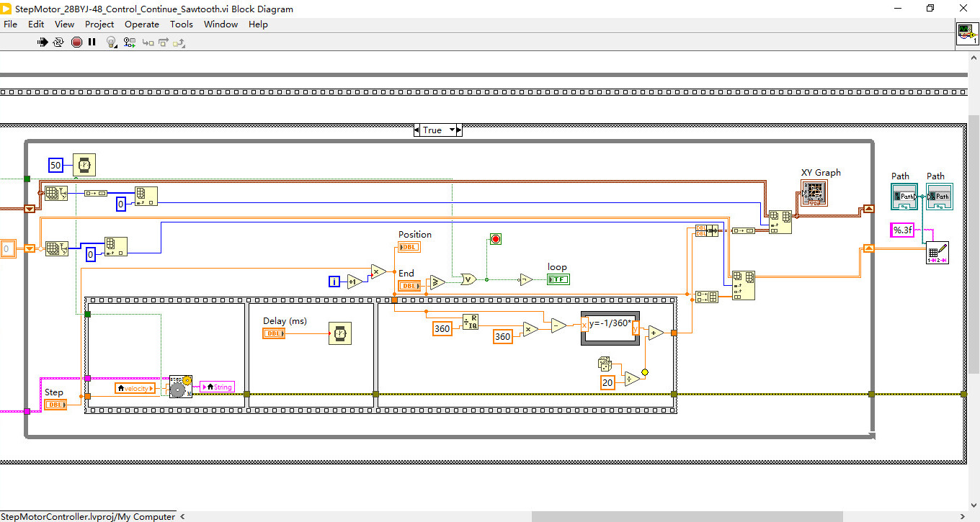Select the Divide node beside constant 20
This screenshot has width=980, height=522.
pos(632,379)
